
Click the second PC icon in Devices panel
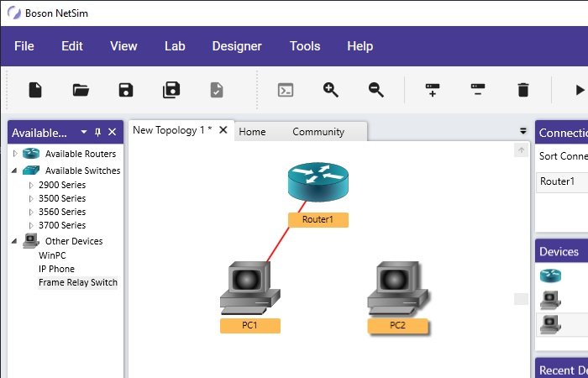point(550,324)
